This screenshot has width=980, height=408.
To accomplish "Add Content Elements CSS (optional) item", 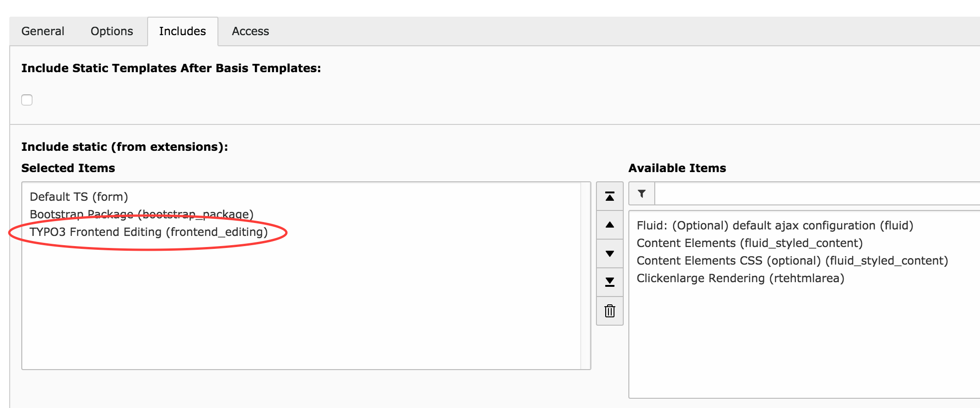I will 792,260.
